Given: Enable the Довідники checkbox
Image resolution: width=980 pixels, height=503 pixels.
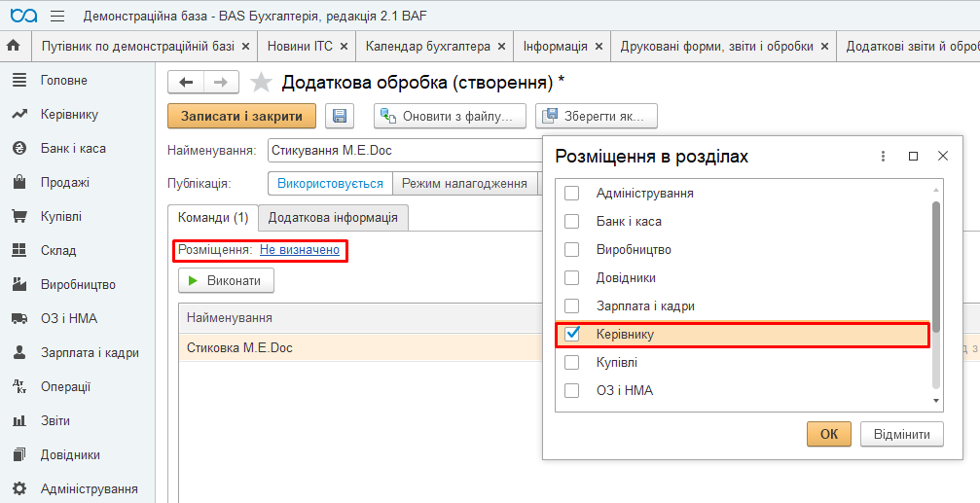Looking at the screenshot, I should (x=572, y=277).
